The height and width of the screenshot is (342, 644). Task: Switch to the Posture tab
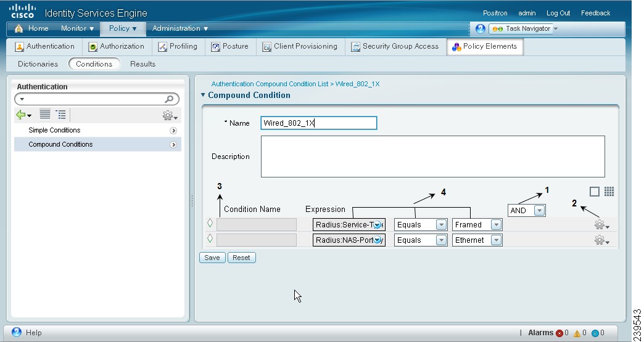[229, 46]
